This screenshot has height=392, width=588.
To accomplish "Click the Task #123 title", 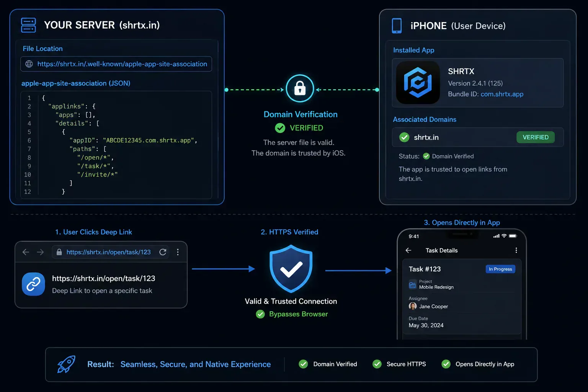I will tap(425, 269).
